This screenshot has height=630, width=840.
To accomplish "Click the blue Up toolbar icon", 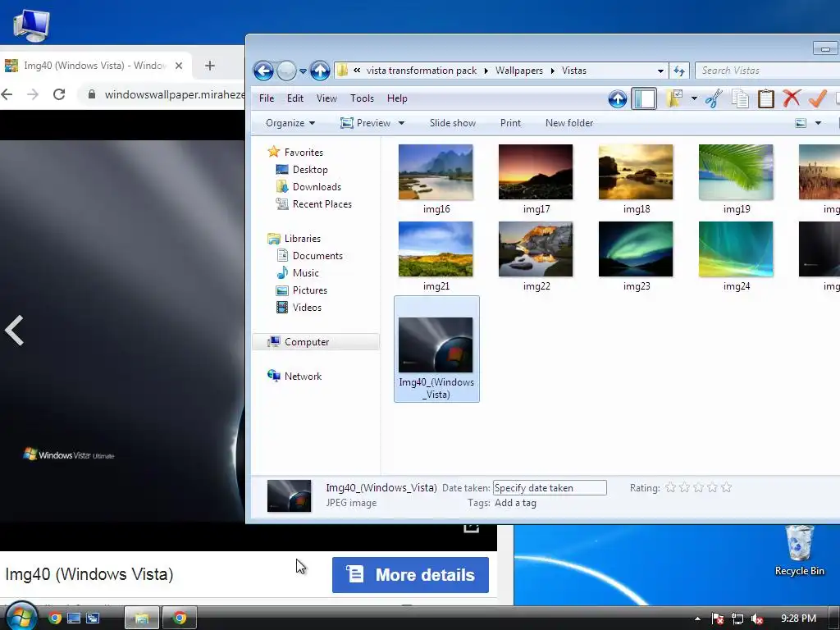I will coord(617,99).
